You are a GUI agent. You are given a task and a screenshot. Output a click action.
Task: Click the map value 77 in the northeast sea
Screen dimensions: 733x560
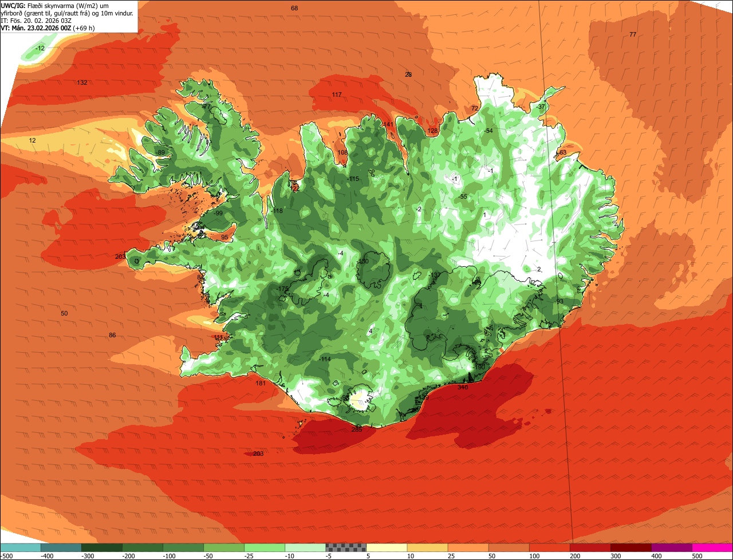tap(633, 34)
